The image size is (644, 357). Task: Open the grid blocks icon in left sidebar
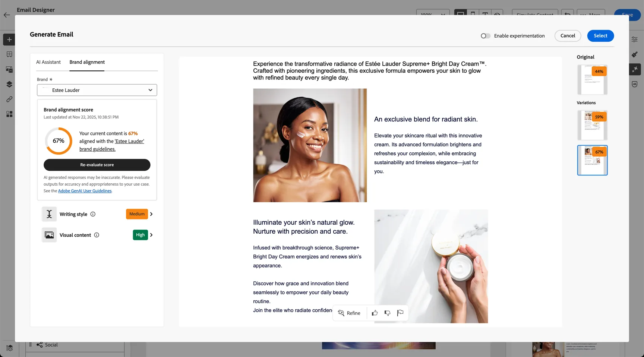point(9,114)
